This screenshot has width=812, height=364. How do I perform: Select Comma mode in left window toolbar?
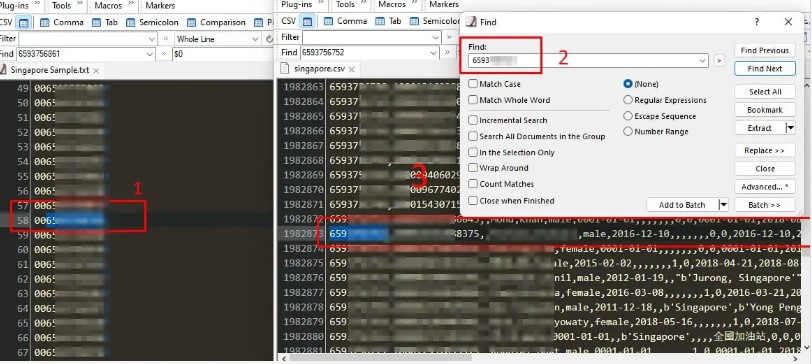[x=62, y=22]
